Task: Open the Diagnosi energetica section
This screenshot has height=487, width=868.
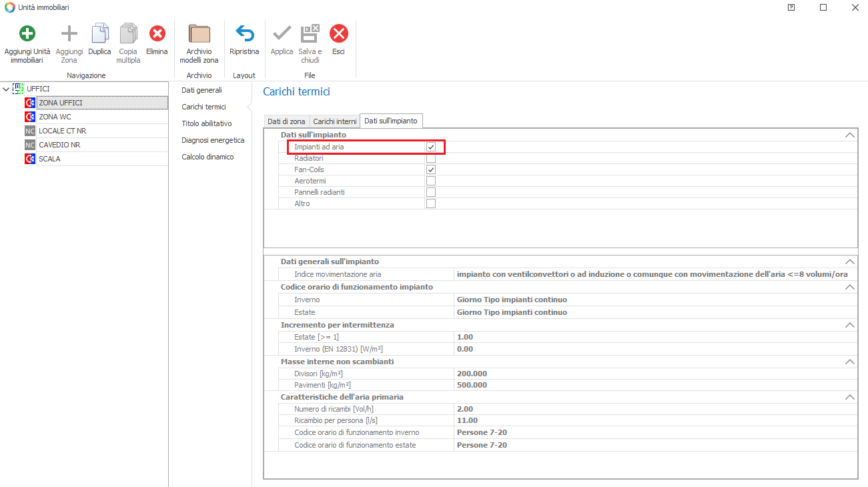Action: coord(213,140)
